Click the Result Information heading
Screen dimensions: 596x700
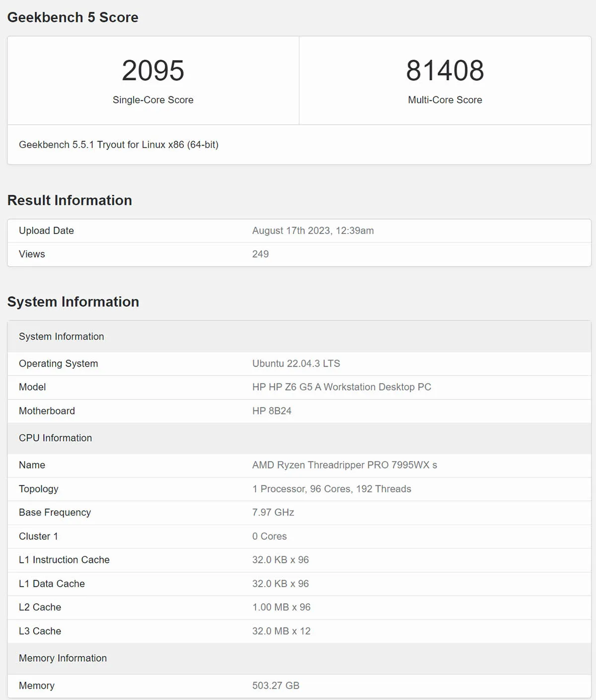(x=70, y=200)
